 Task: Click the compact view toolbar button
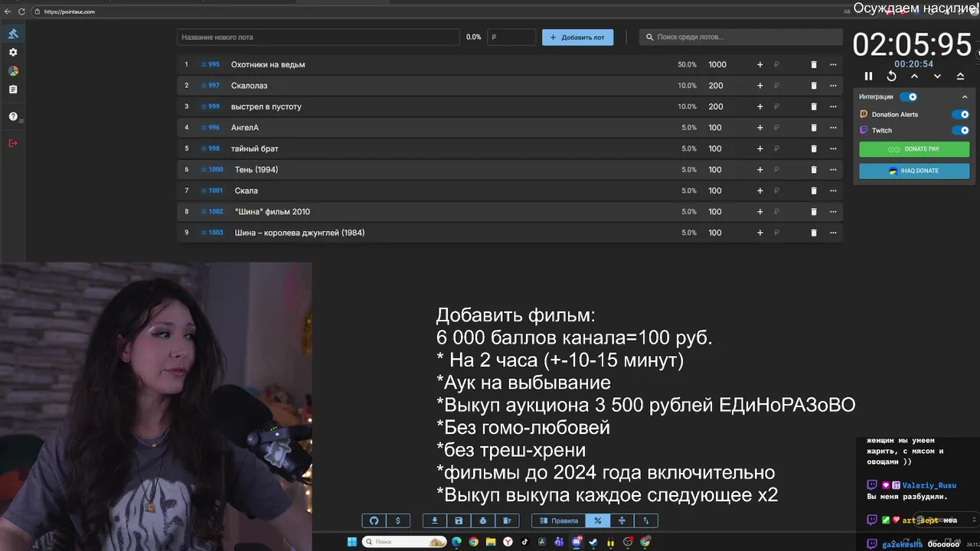622,520
